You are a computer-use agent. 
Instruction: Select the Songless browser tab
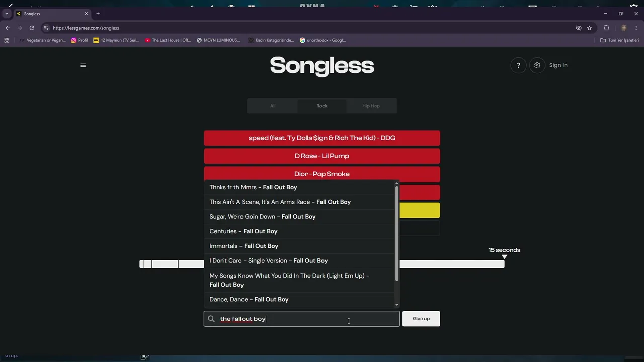52,14
